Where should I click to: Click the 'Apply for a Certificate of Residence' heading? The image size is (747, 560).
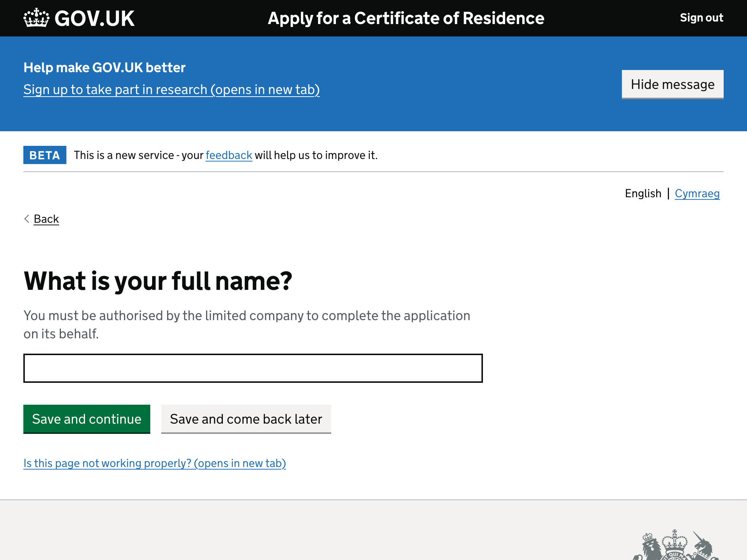[x=406, y=18]
